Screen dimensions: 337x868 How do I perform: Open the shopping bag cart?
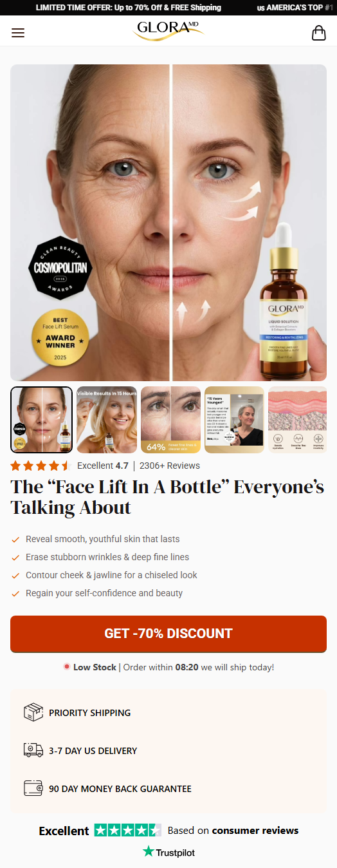click(x=319, y=33)
